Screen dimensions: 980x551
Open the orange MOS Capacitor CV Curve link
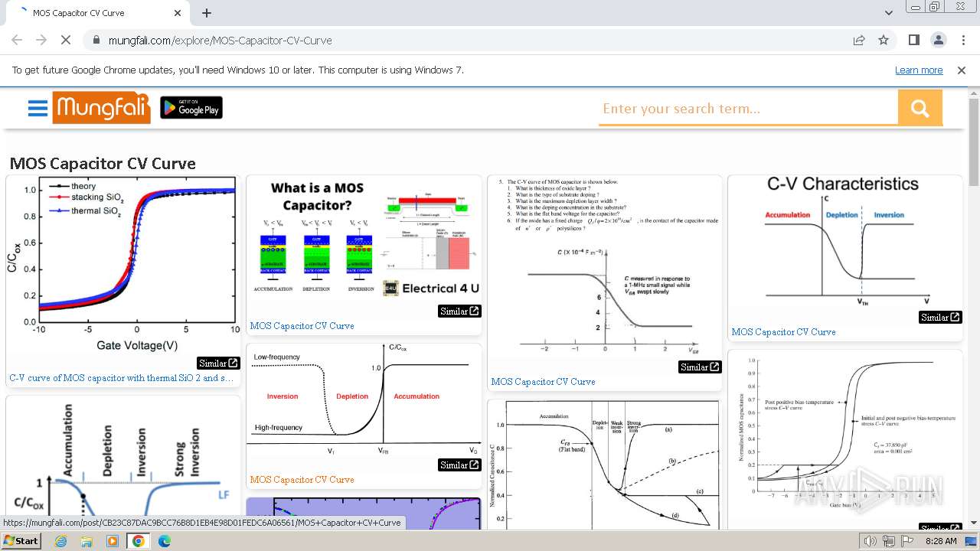point(302,480)
